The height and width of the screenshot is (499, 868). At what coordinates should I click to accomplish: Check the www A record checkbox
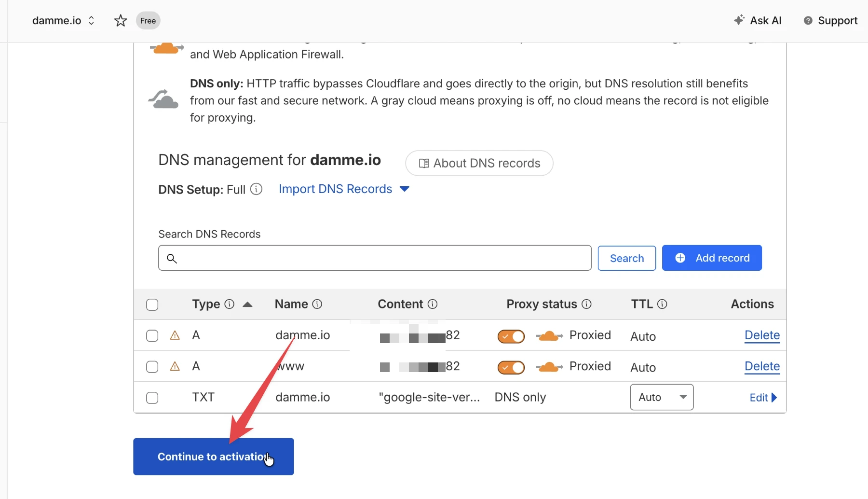coord(152,367)
